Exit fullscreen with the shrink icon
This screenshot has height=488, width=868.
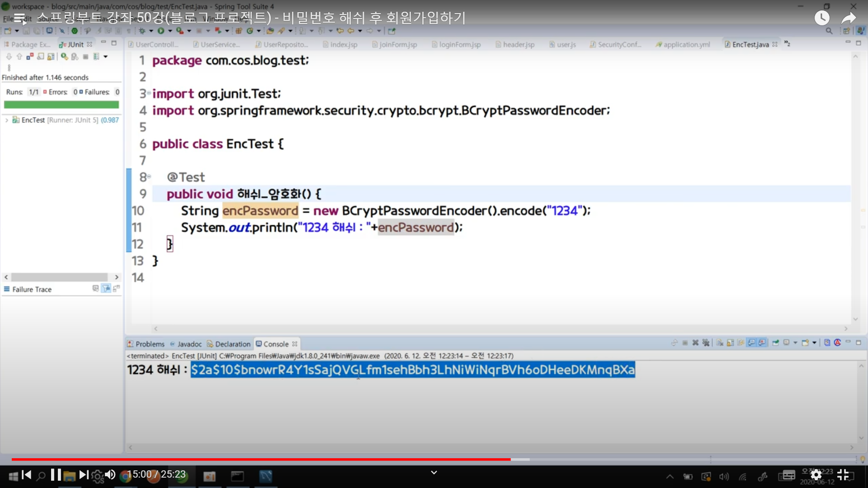843,475
